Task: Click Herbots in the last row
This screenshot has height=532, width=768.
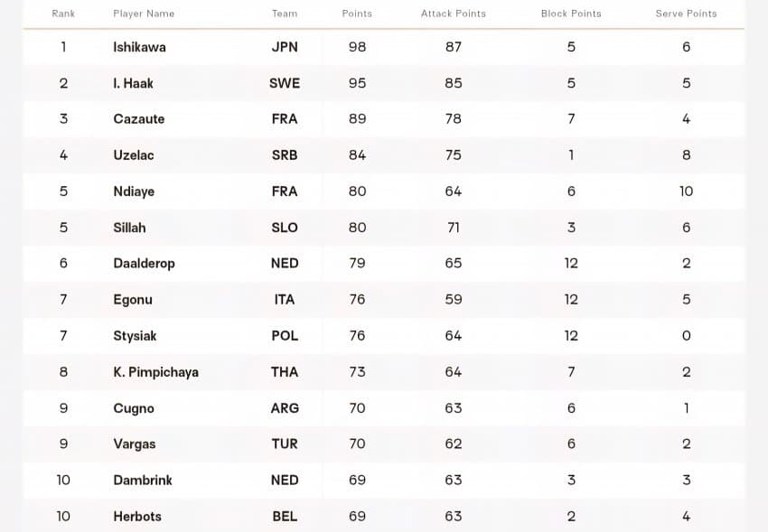Action: point(137,517)
